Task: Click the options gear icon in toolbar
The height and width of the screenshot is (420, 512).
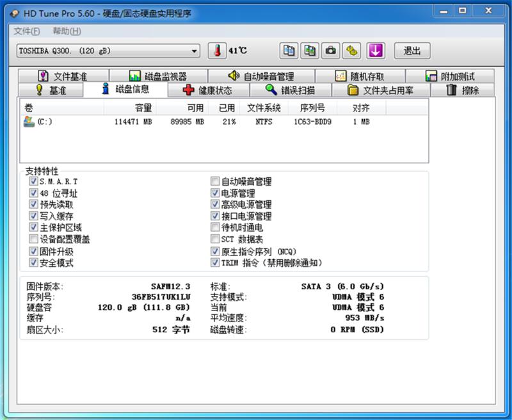Action: click(x=351, y=51)
